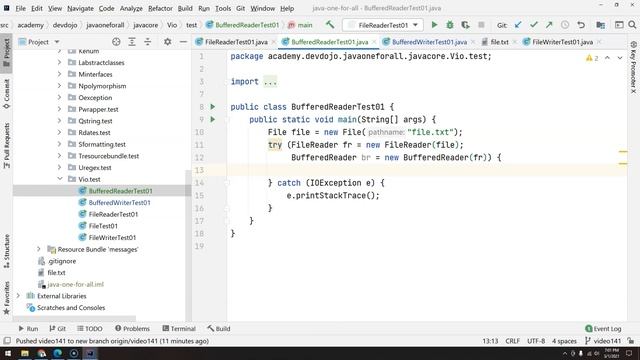
Task: Jump to previous highlighted warning arrow
Action: pos(607,58)
